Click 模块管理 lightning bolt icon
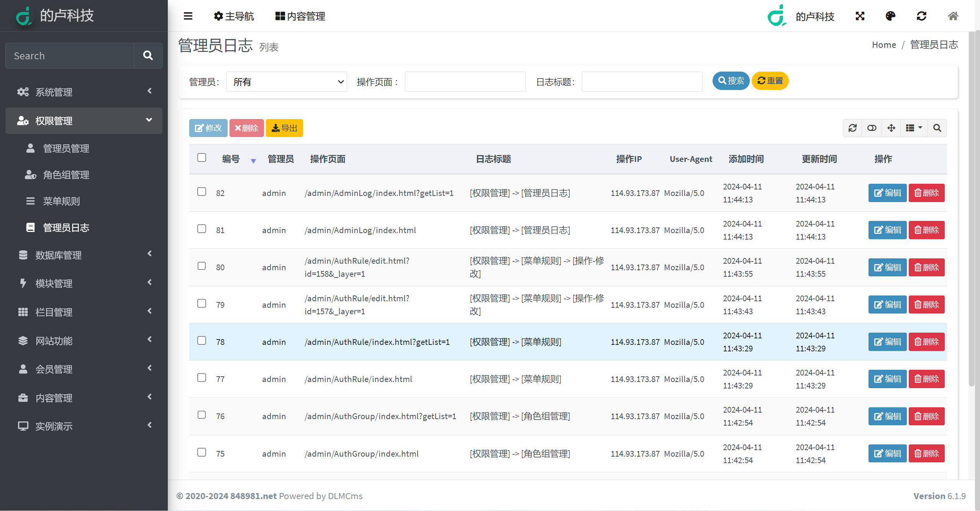 pos(23,283)
